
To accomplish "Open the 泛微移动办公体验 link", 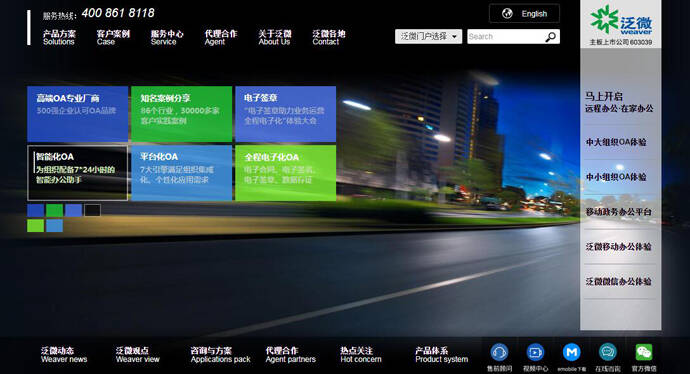I will point(618,247).
